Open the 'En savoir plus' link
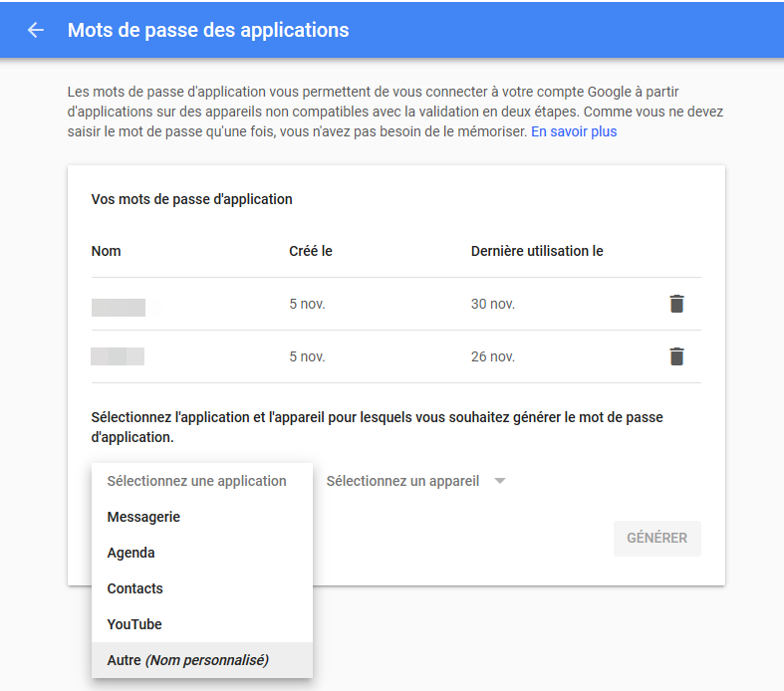Image resolution: width=784 pixels, height=691 pixels. click(x=574, y=131)
